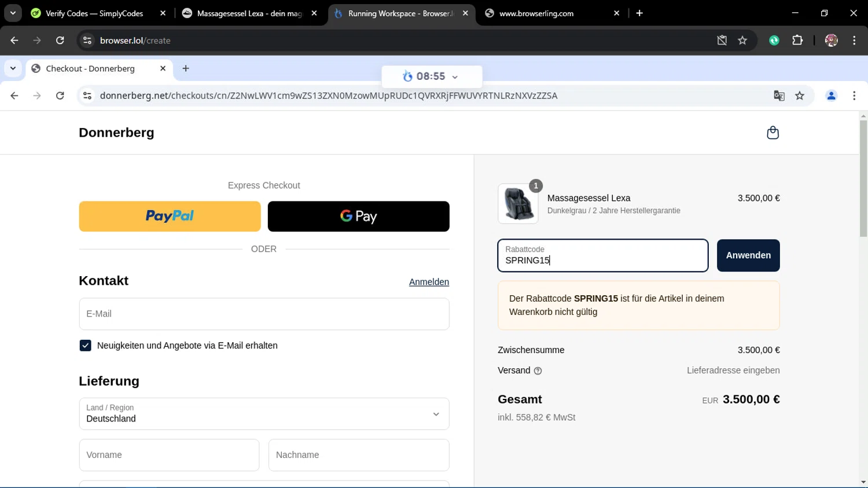Focus the Rabattcode input field
The height and width of the screenshot is (488, 868).
[x=602, y=255]
